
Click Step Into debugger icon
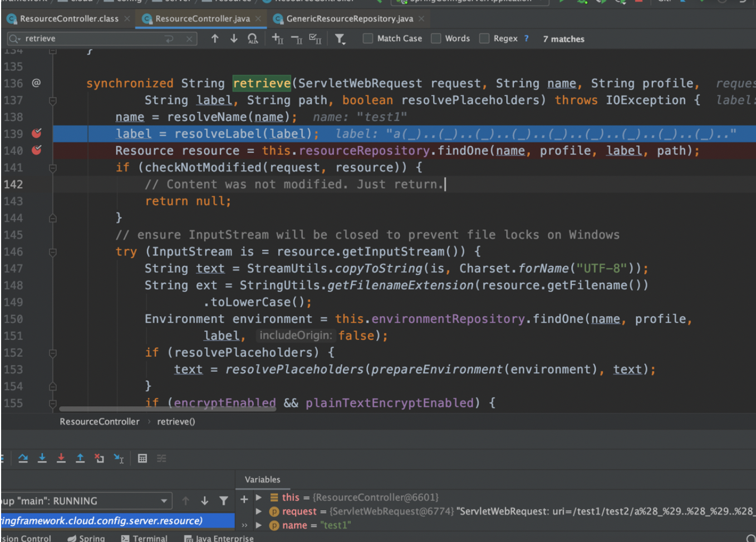[42, 458]
